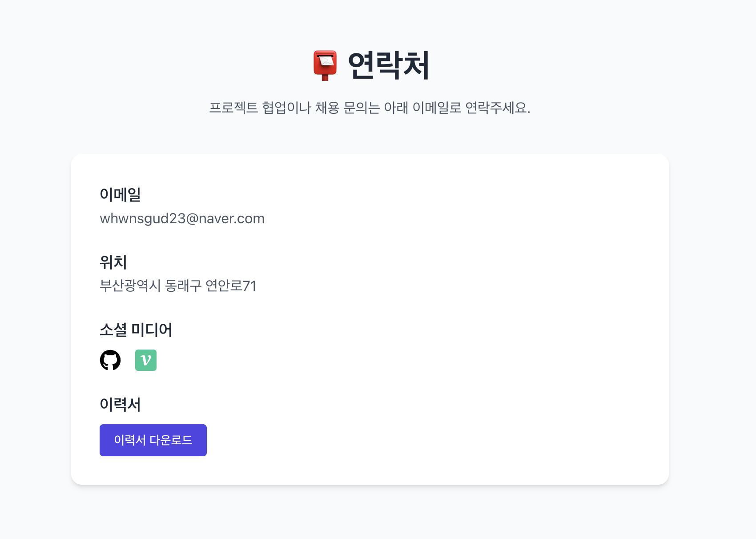
Task: Click the 이력서 다운로드 button
Action: tap(153, 440)
